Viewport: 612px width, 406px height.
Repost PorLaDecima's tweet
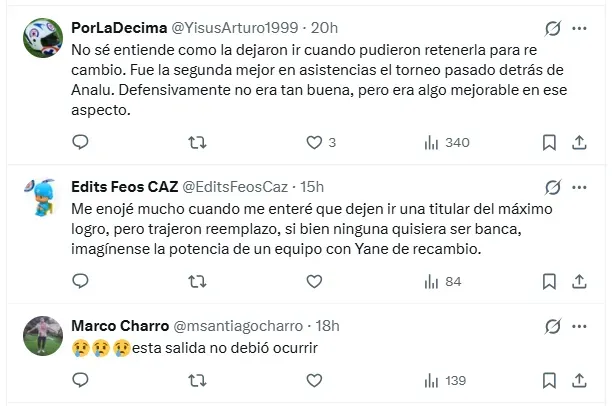click(197, 142)
